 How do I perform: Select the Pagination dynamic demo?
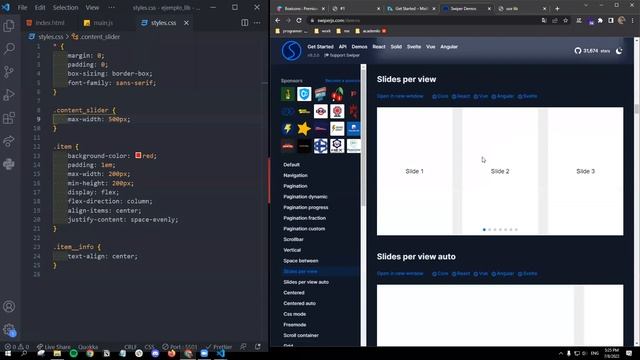click(305, 197)
